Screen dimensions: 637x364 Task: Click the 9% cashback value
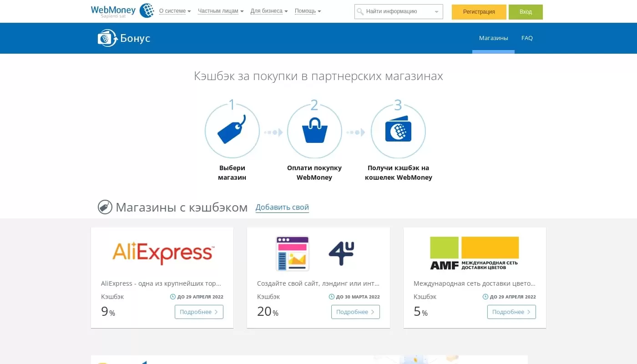[x=108, y=312]
